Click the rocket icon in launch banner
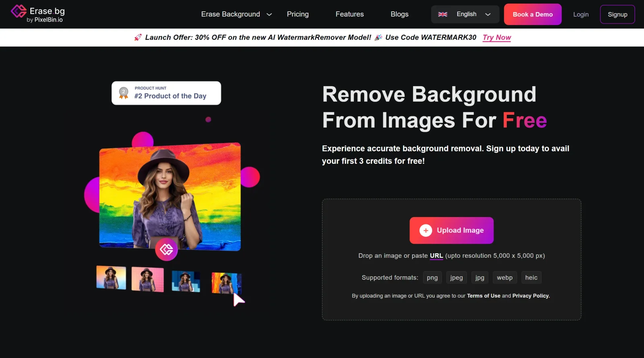 [x=138, y=37]
